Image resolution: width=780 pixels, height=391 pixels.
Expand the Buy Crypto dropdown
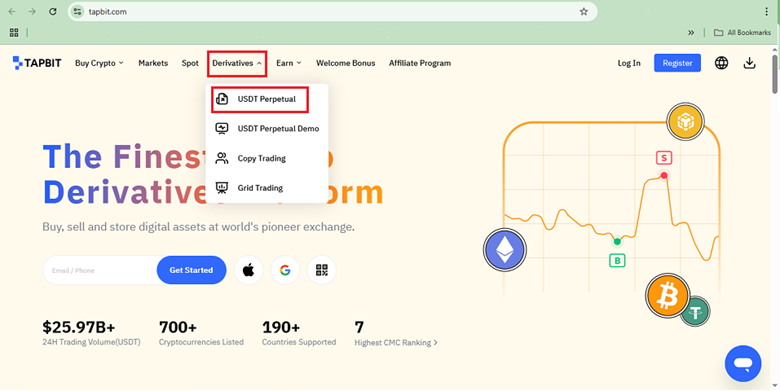tap(99, 63)
